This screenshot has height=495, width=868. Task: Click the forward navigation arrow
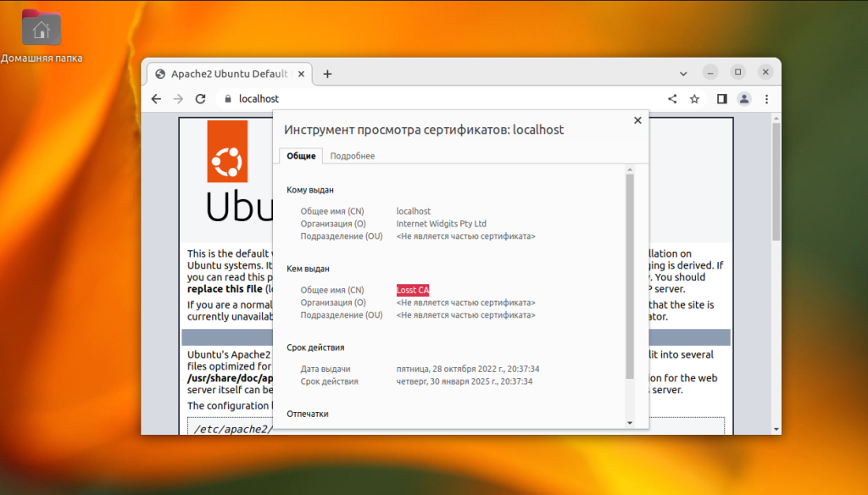[x=178, y=99]
